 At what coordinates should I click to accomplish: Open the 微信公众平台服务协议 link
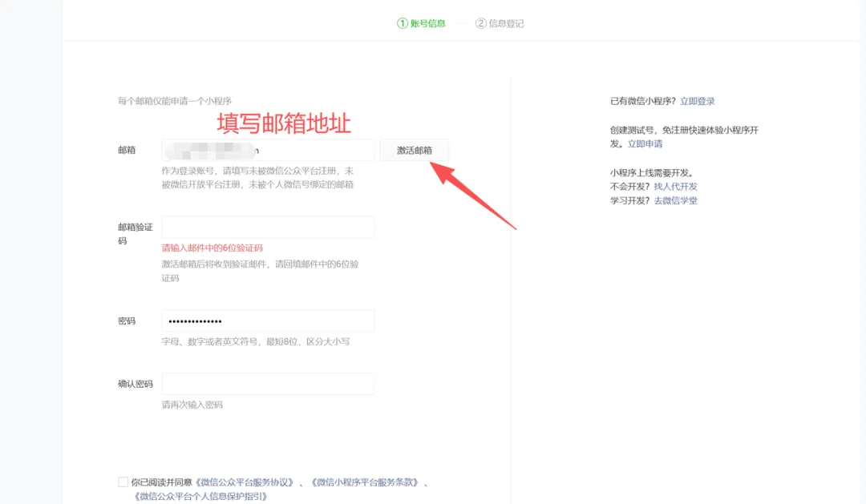click(x=245, y=482)
